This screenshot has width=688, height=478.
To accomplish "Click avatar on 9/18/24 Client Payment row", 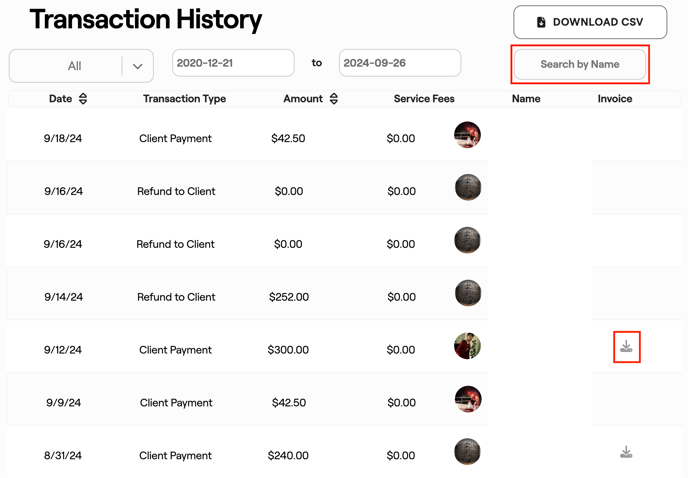I will point(467,135).
